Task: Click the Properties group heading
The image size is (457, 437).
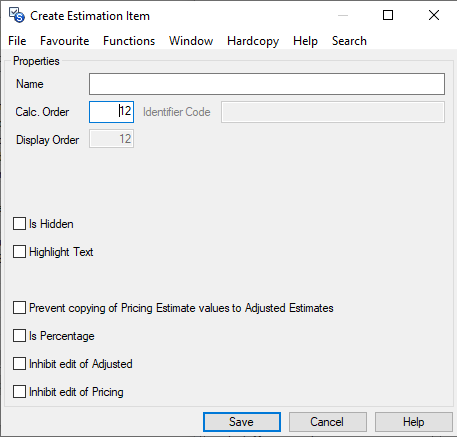Action: [x=36, y=61]
